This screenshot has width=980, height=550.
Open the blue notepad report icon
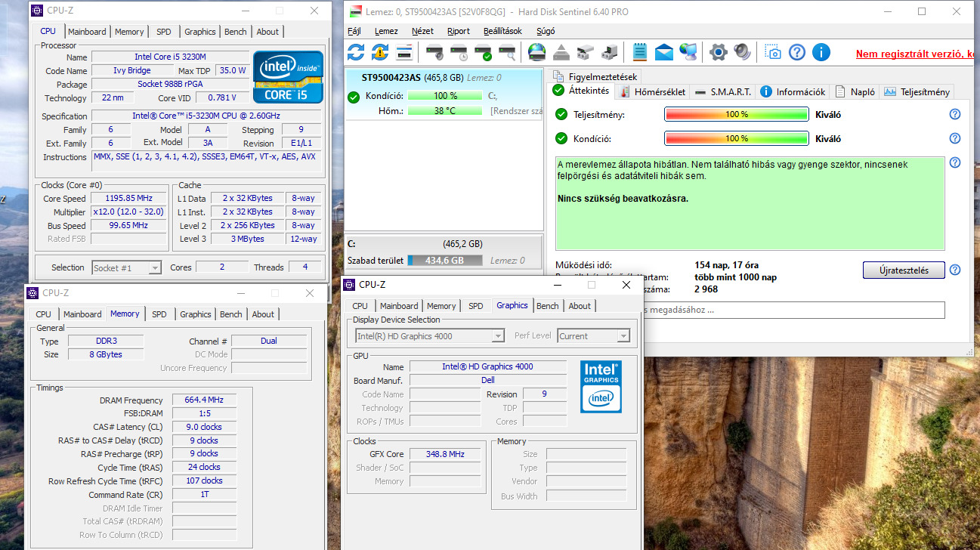(640, 52)
